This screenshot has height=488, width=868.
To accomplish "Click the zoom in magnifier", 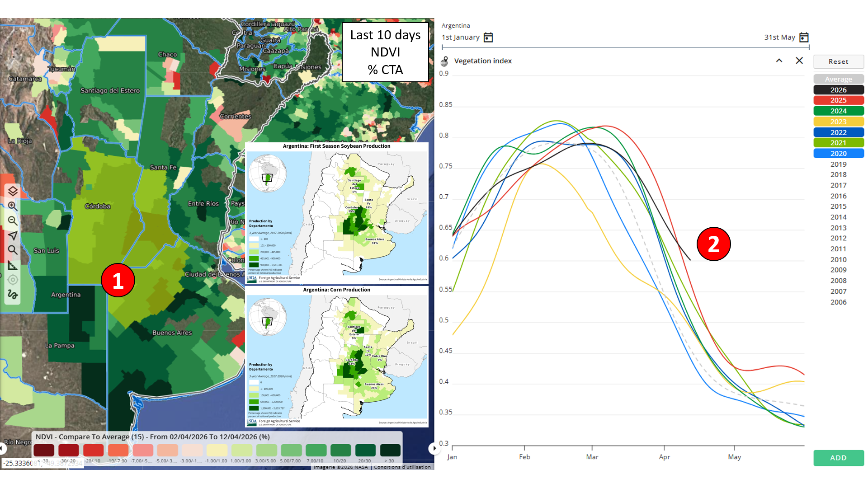I will (13, 206).
